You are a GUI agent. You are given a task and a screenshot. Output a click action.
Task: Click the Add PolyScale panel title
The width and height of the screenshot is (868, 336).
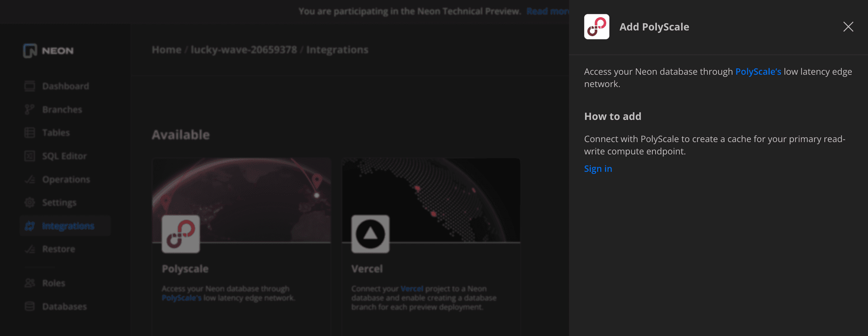(654, 27)
